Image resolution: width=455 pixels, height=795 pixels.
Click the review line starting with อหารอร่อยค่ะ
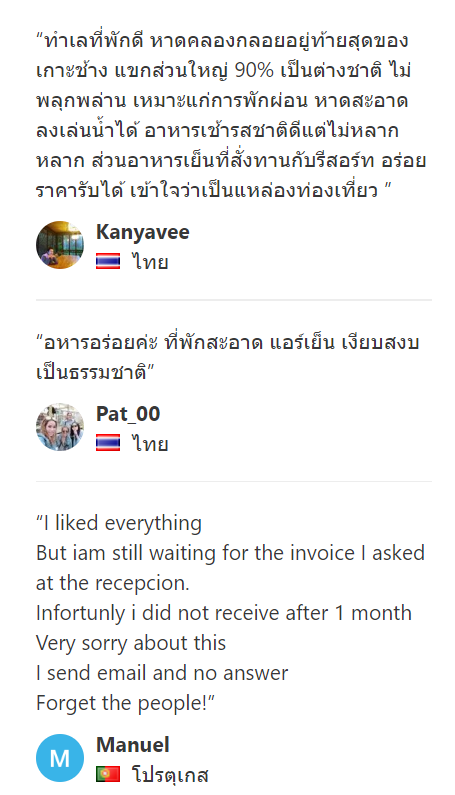point(228,343)
